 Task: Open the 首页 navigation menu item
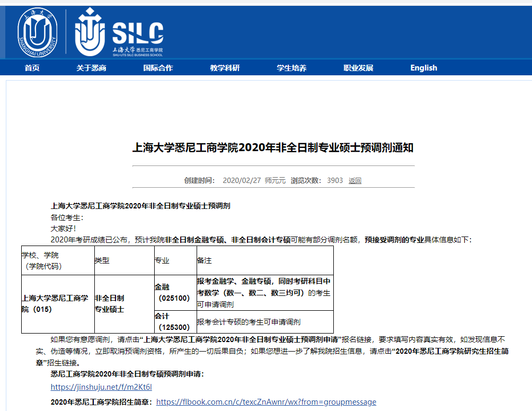(x=32, y=68)
